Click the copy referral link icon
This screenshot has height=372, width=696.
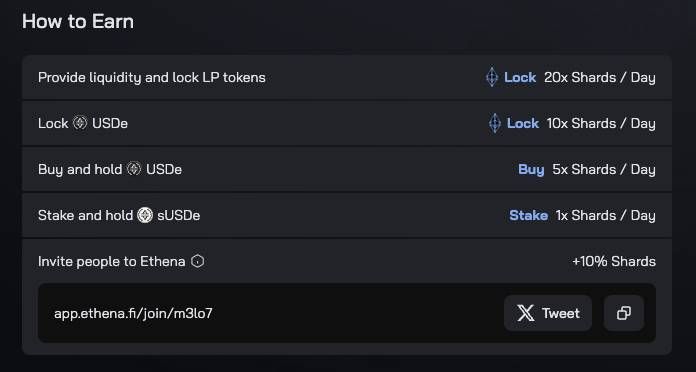pos(624,313)
